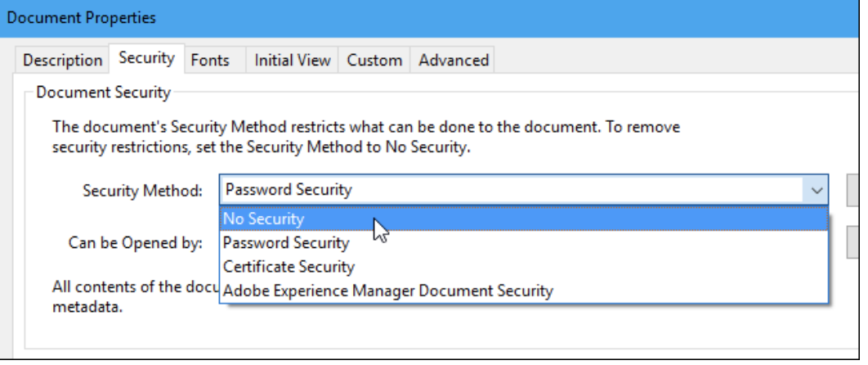Click the partial button beside Security Method dropdown
The height and width of the screenshot is (365, 868).
coord(853,191)
